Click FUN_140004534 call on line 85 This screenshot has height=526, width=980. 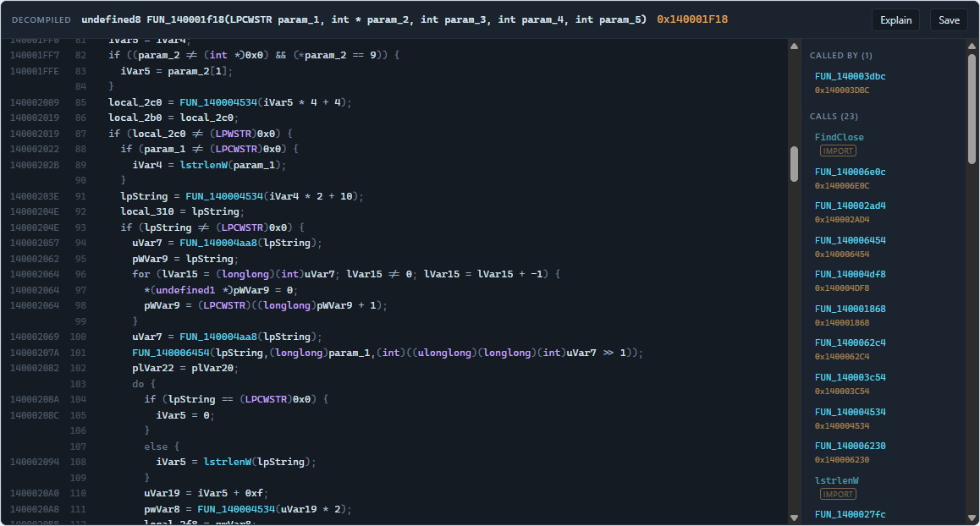(x=218, y=101)
